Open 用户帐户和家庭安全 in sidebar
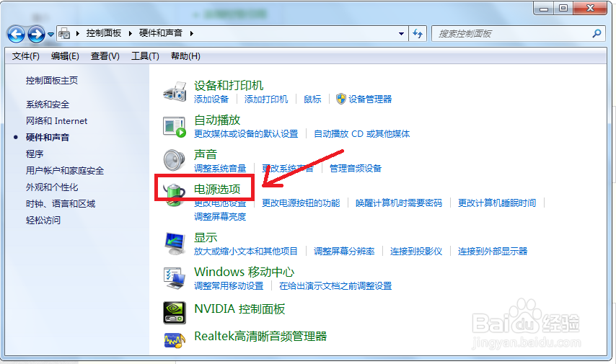616x364 pixels. pos(65,171)
